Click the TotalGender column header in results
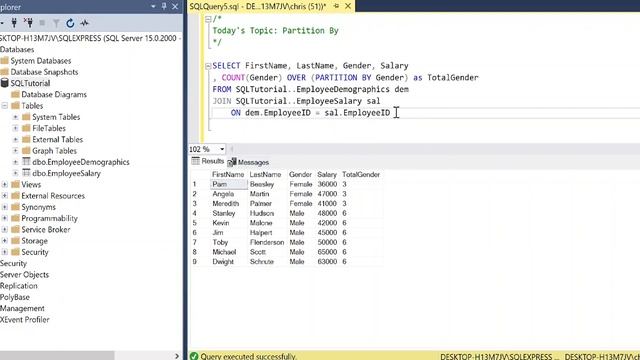640x360 pixels. [x=361, y=174]
